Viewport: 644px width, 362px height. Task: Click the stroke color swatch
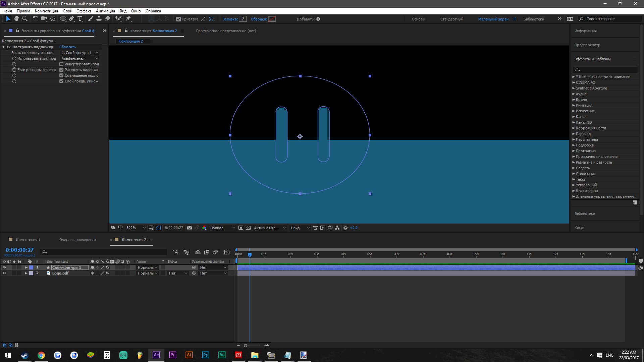[272, 19]
